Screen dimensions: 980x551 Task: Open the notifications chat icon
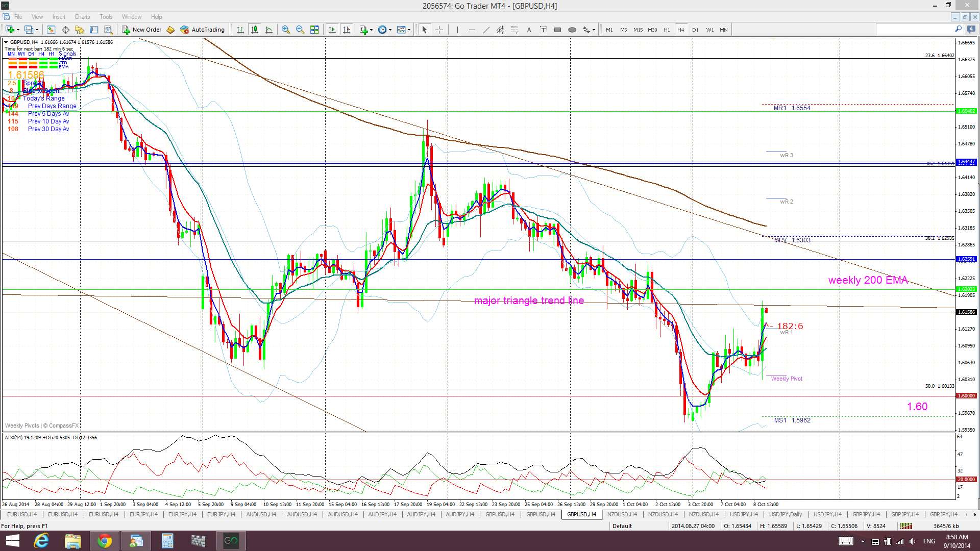point(970,30)
